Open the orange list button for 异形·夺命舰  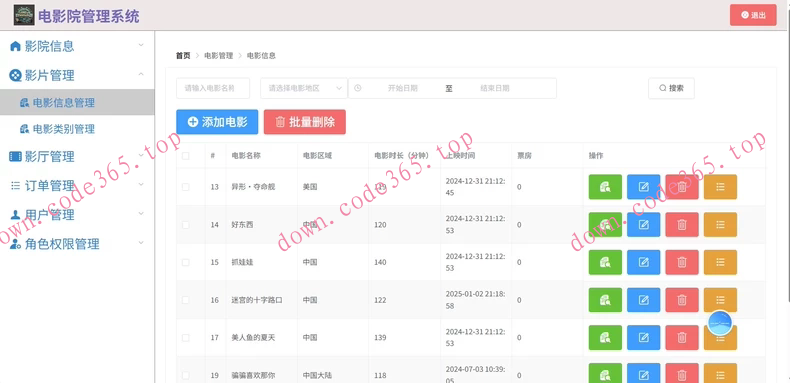(x=720, y=187)
